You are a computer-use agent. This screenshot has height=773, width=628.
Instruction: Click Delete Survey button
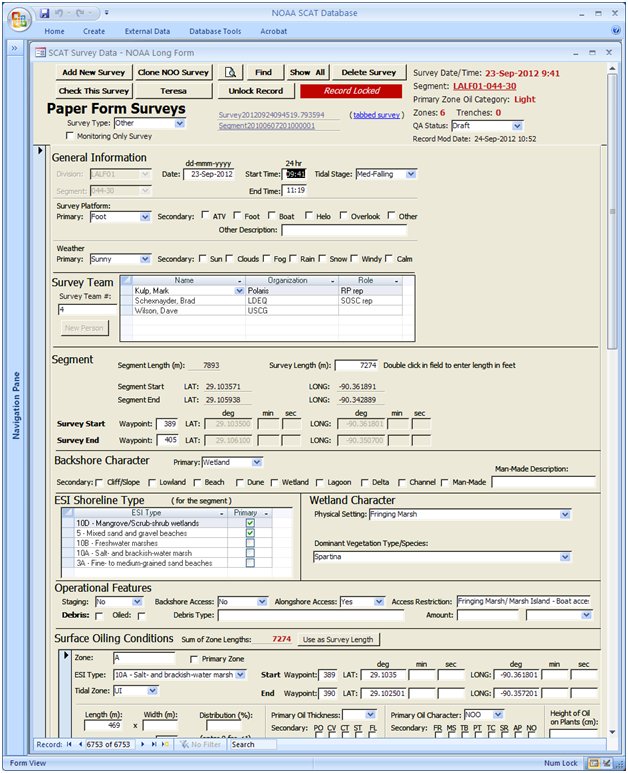click(x=369, y=72)
